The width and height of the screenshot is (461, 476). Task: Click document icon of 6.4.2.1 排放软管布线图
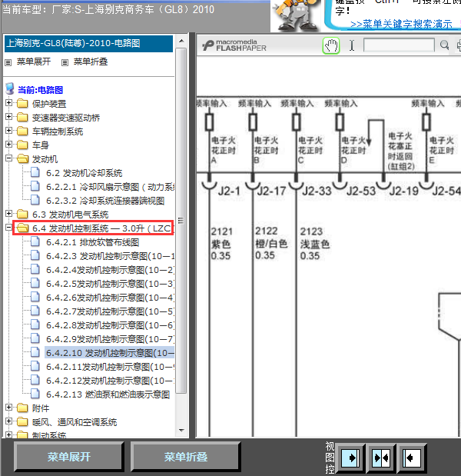point(35,241)
